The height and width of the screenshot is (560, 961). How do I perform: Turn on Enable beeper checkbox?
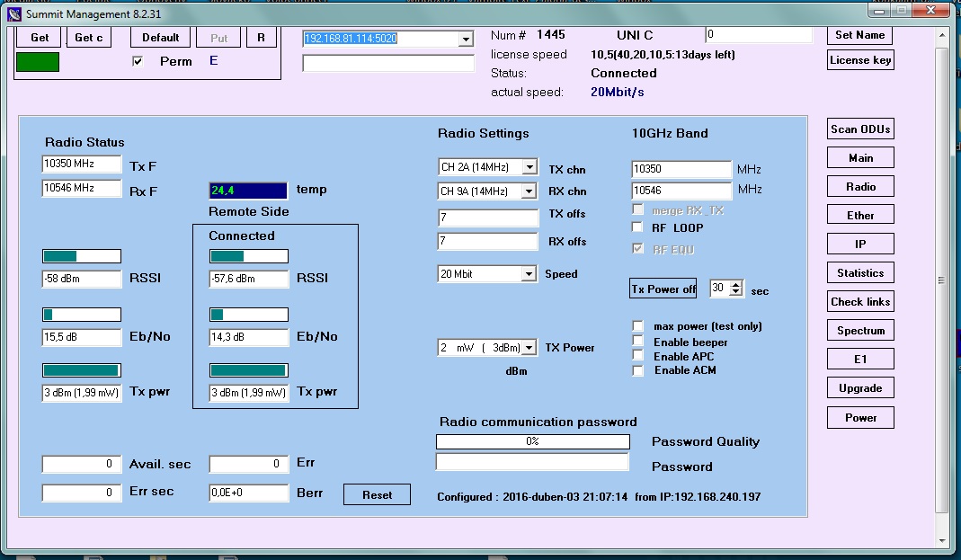(638, 342)
